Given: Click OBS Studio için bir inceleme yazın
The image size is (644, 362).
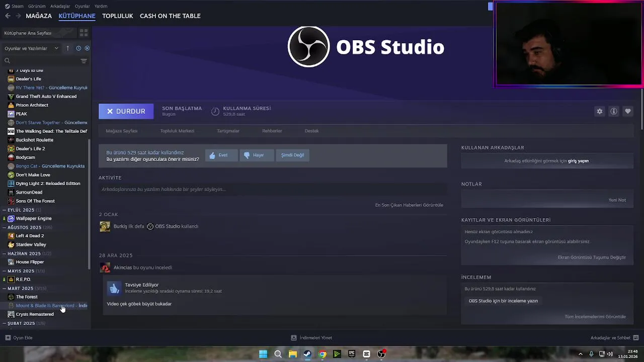Looking at the screenshot, I should pyautogui.click(x=503, y=301).
